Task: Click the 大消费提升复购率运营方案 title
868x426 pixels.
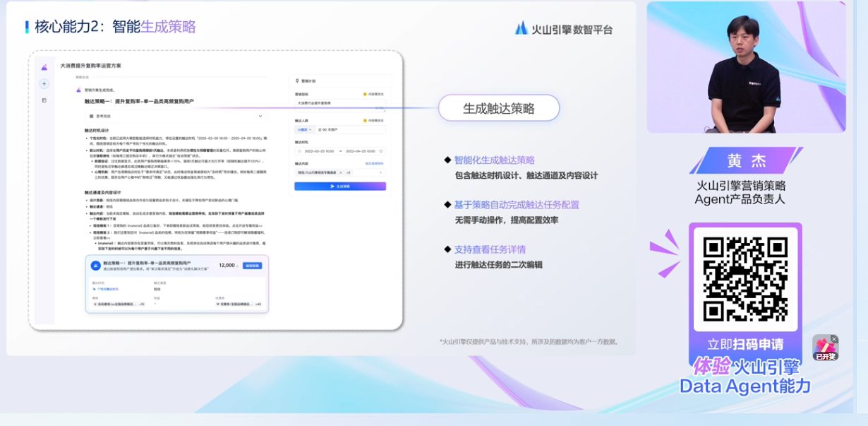Action: click(90, 66)
